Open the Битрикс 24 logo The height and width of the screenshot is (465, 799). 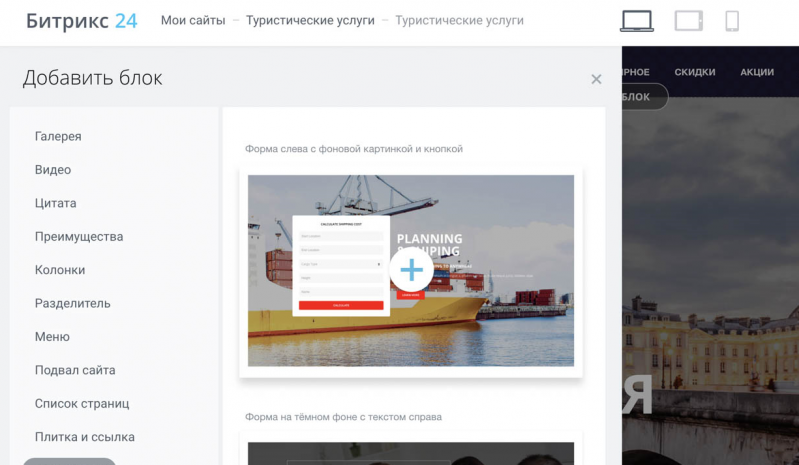coord(82,21)
